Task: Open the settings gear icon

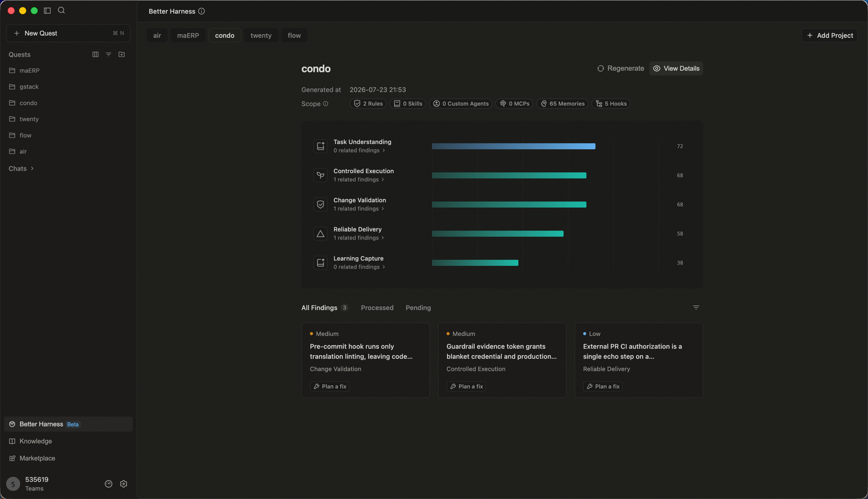Action: [x=124, y=484]
